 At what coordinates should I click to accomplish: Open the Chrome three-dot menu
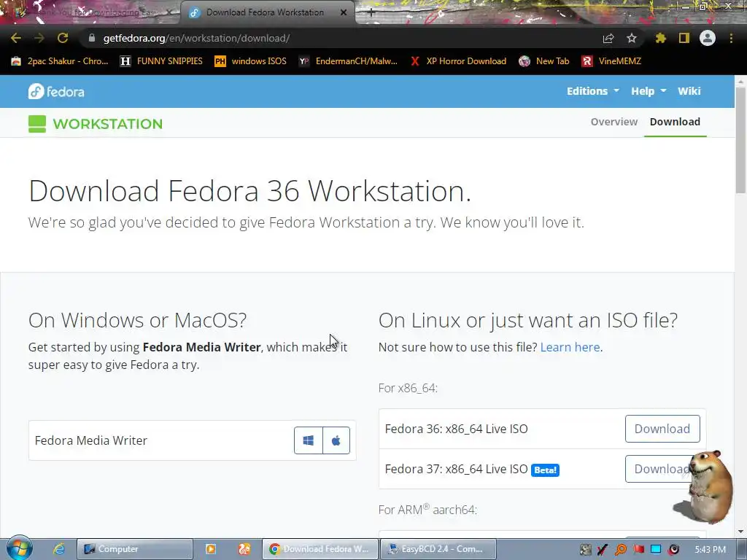pos(731,38)
